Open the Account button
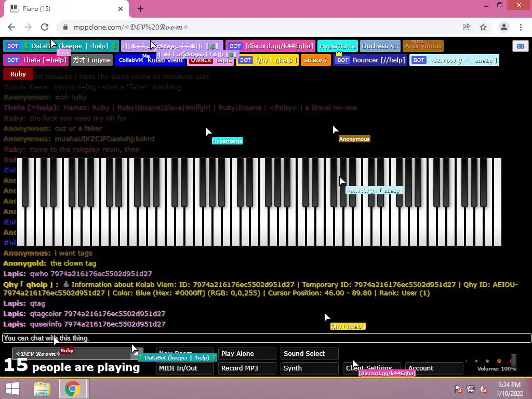This screenshot has height=399, width=532. tap(434, 368)
